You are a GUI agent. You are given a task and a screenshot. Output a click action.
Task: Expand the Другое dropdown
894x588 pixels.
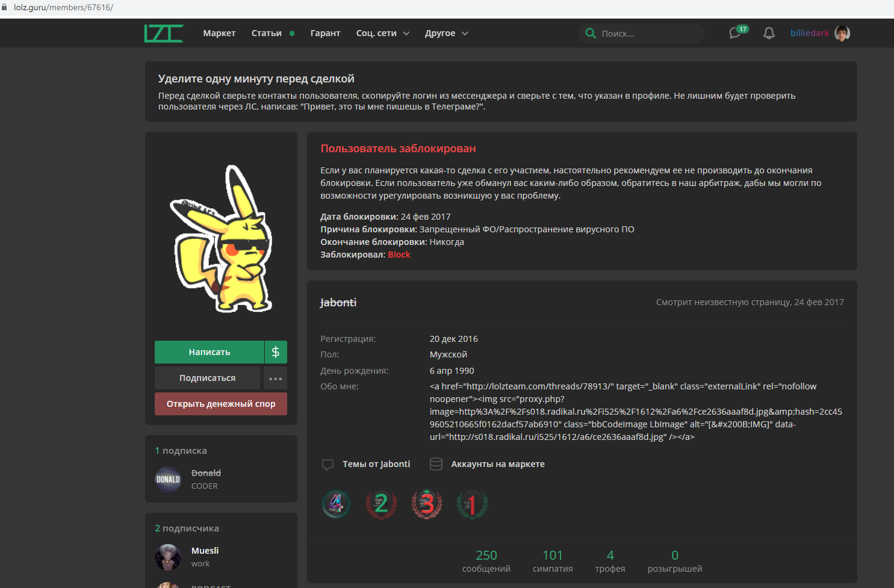pos(446,33)
